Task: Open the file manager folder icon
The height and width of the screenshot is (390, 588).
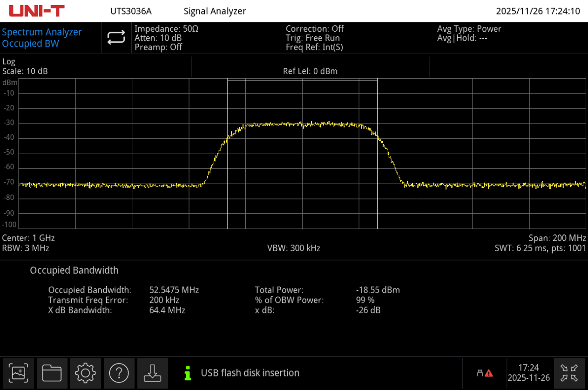Action: click(x=52, y=373)
